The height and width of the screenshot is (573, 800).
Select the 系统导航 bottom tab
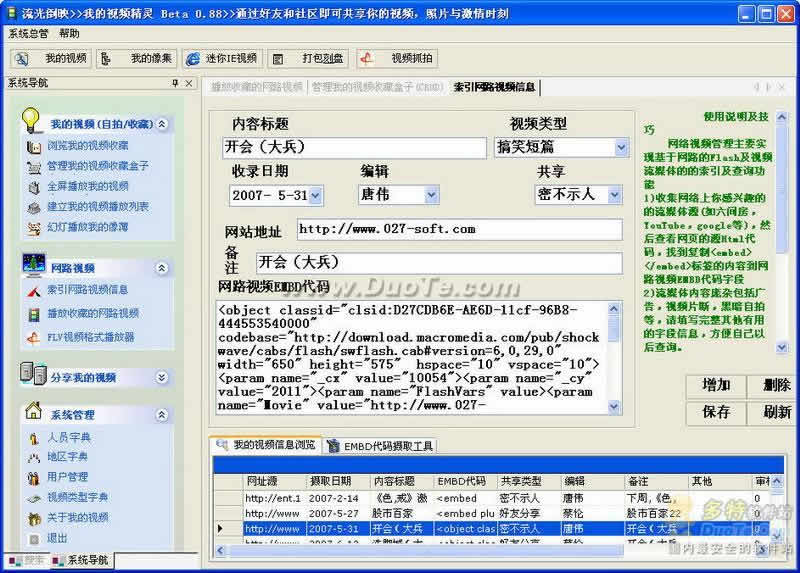82,560
